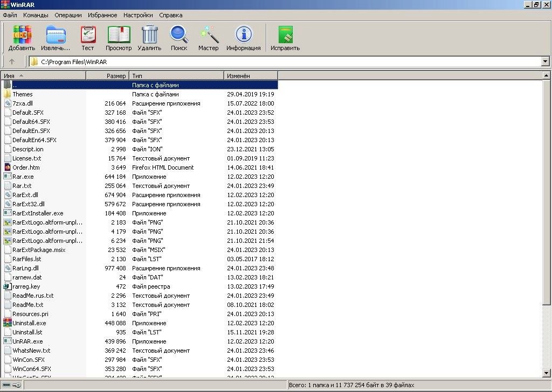Click the scrollbar up arrow
The height and width of the screenshot is (392, 552).
tap(546, 75)
